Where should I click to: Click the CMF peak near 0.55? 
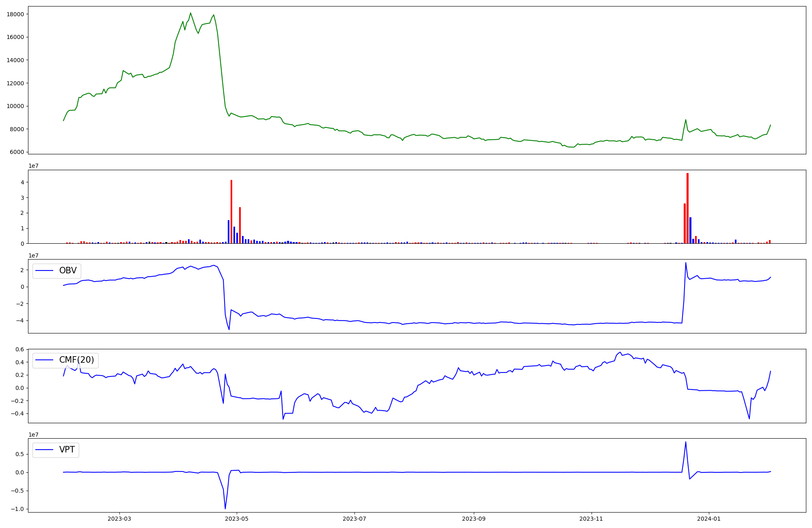point(620,353)
